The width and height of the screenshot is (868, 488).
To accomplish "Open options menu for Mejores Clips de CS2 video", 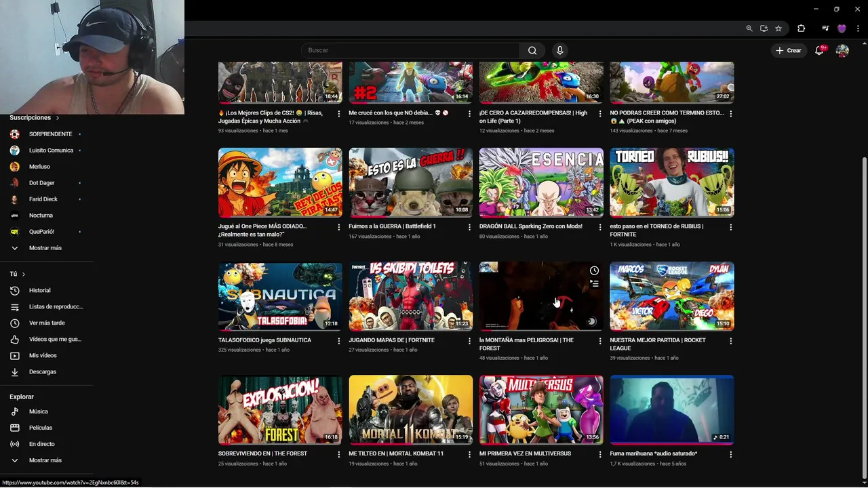I will 338,114.
